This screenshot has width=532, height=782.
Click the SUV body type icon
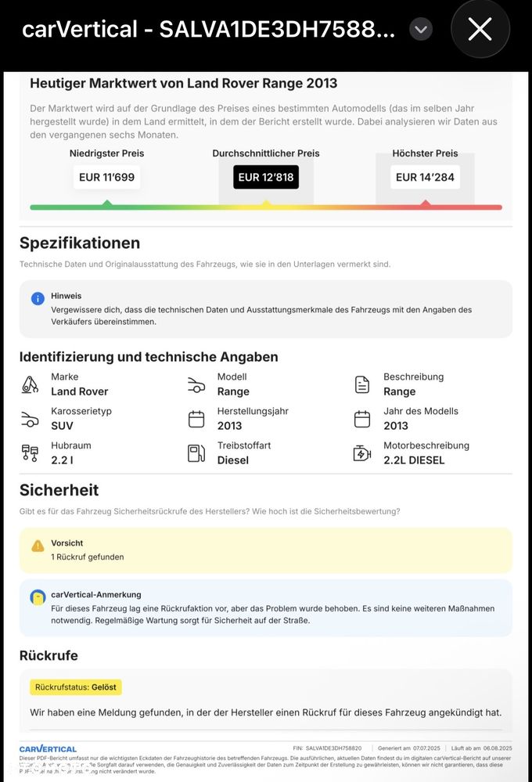30,419
